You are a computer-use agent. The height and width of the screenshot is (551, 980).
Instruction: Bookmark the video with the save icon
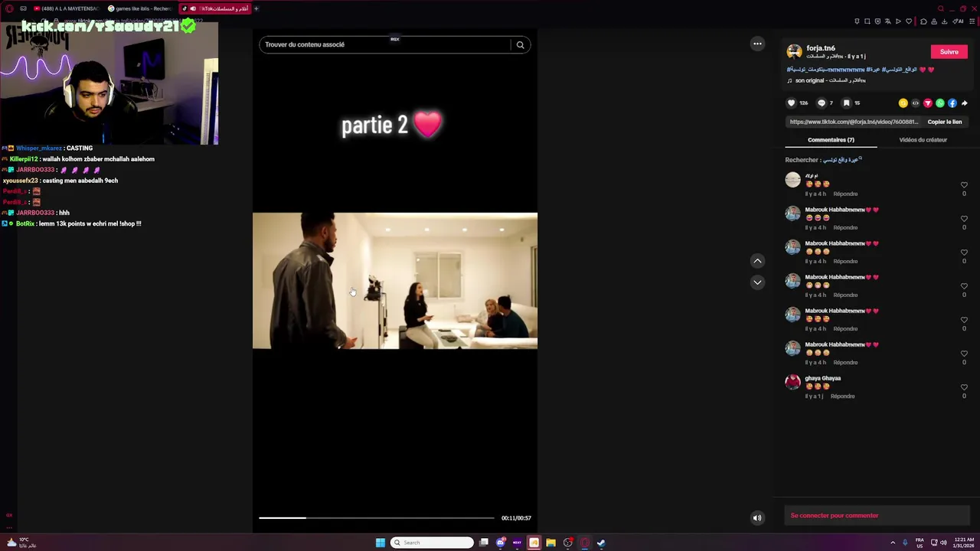click(x=846, y=103)
